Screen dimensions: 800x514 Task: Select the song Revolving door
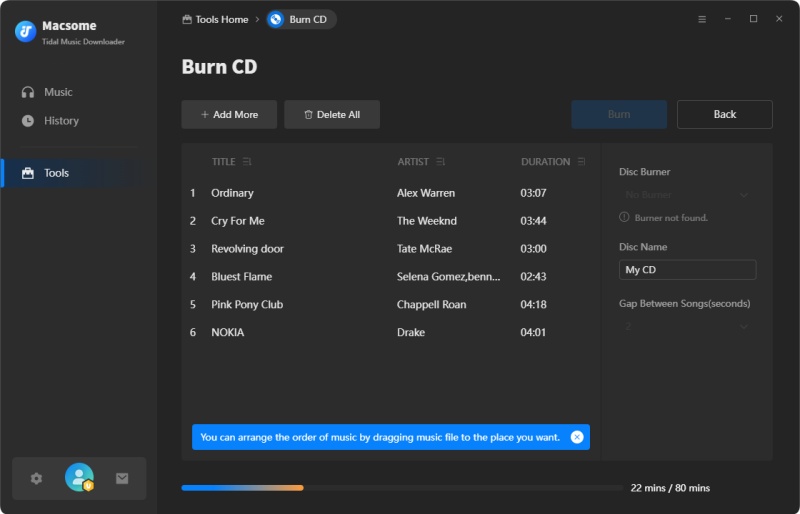point(247,249)
